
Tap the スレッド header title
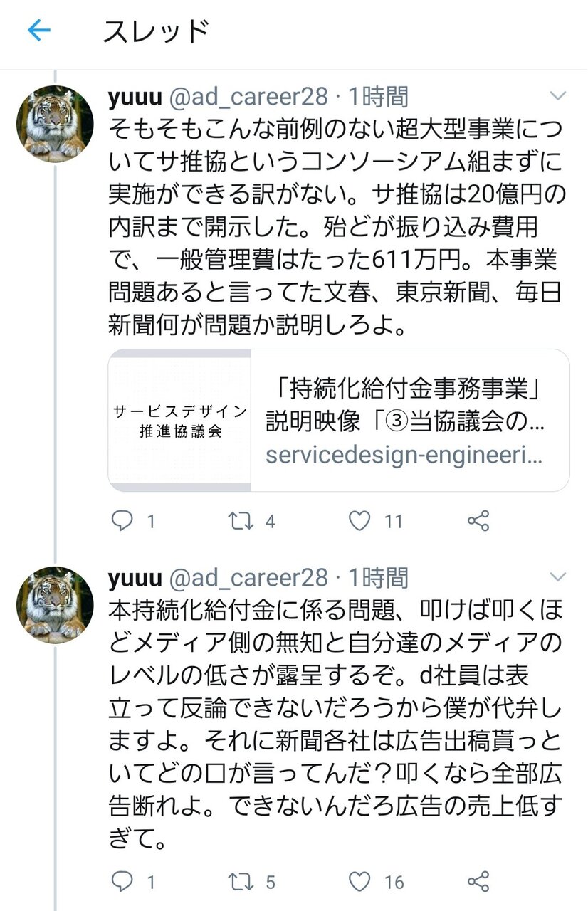coord(157,32)
